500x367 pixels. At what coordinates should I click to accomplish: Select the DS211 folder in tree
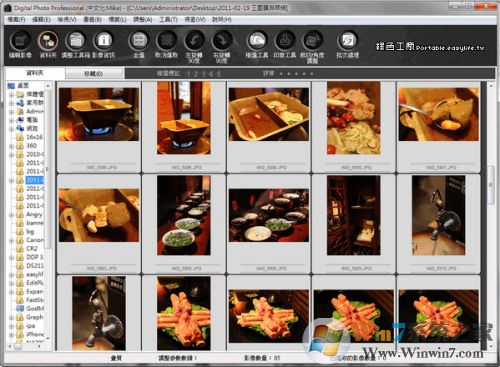pos(35,266)
